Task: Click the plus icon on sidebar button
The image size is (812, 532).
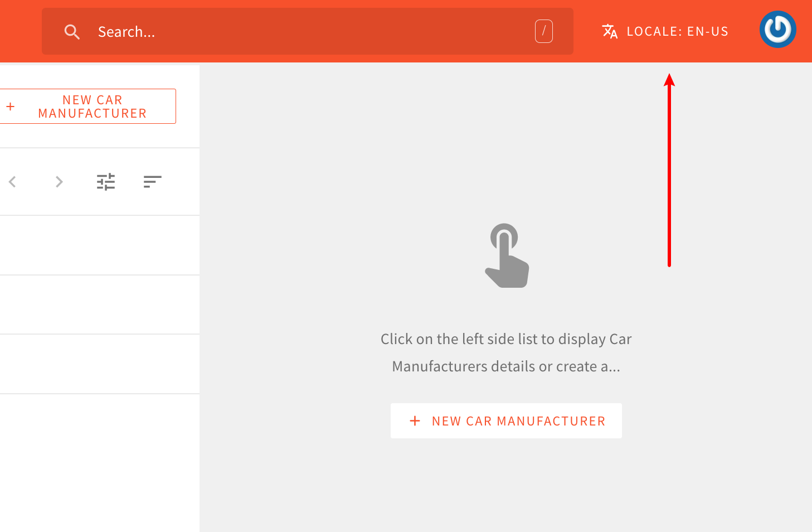Action: coord(11,105)
